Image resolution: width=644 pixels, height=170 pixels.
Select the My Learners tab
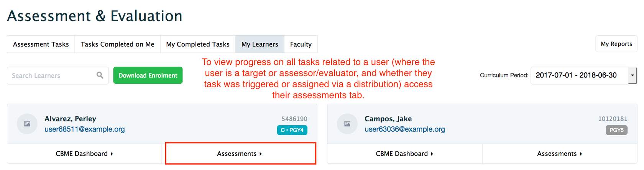tap(260, 44)
